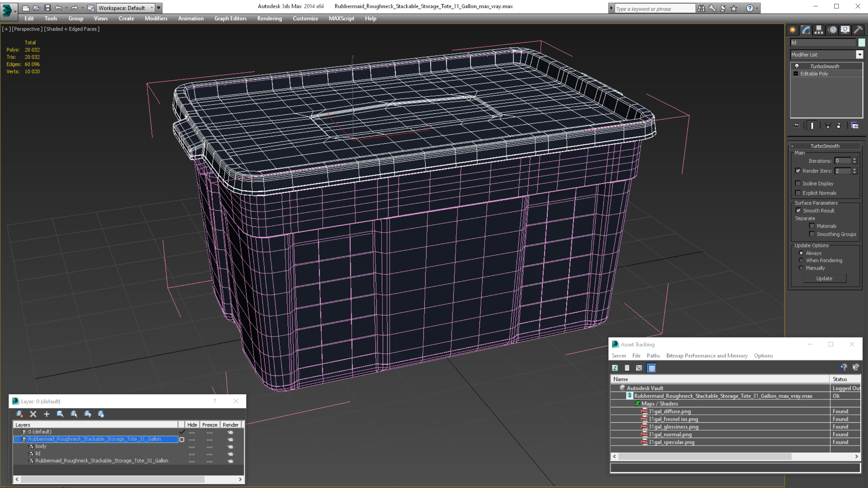Click the TurboSmooth modifier icon
Screen dimensions: 868x488
pyautogui.click(x=797, y=66)
